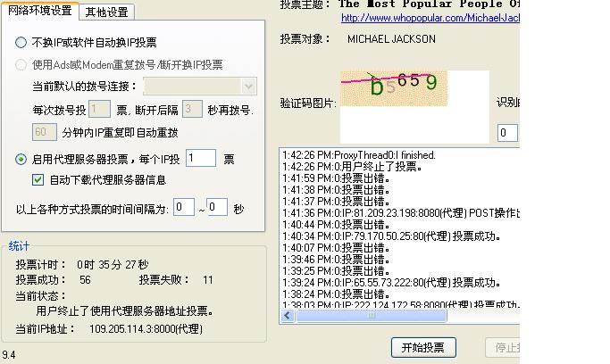This screenshot has height=364, width=610.
Task: Click the 每次拨号投 votes count field
Action: [100, 109]
